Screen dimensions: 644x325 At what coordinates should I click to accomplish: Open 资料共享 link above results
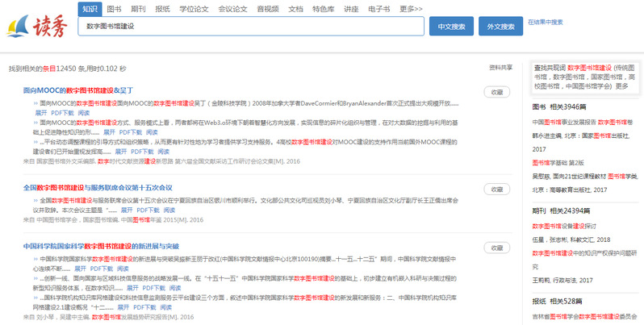pos(500,68)
